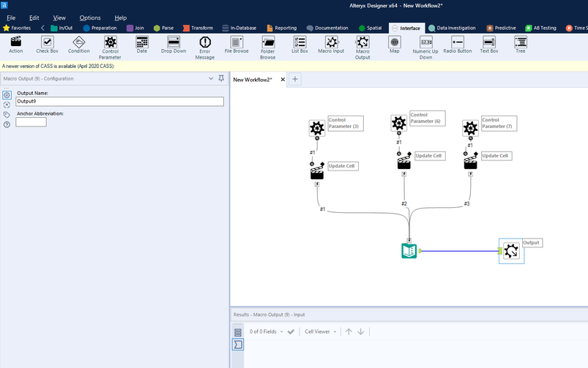The image size is (588, 368).
Task: Switch to Documentation tool category
Action: tap(327, 28)
